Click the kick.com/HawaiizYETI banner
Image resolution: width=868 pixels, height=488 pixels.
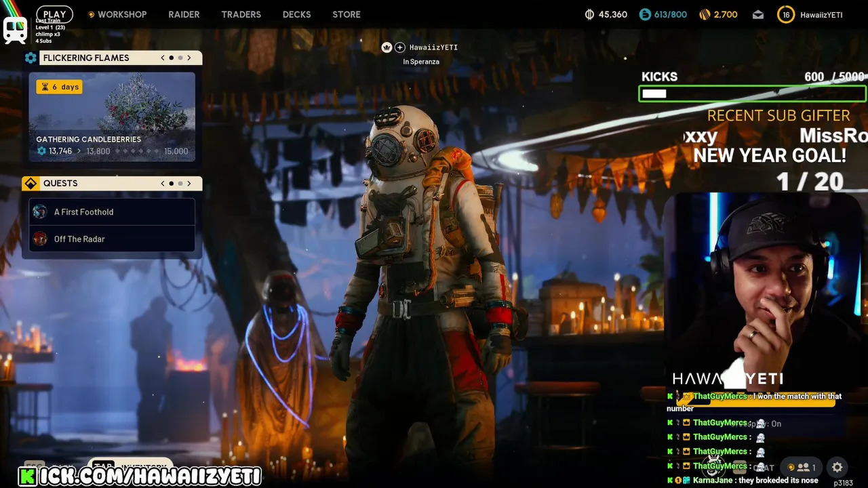(x=140, y=476)
